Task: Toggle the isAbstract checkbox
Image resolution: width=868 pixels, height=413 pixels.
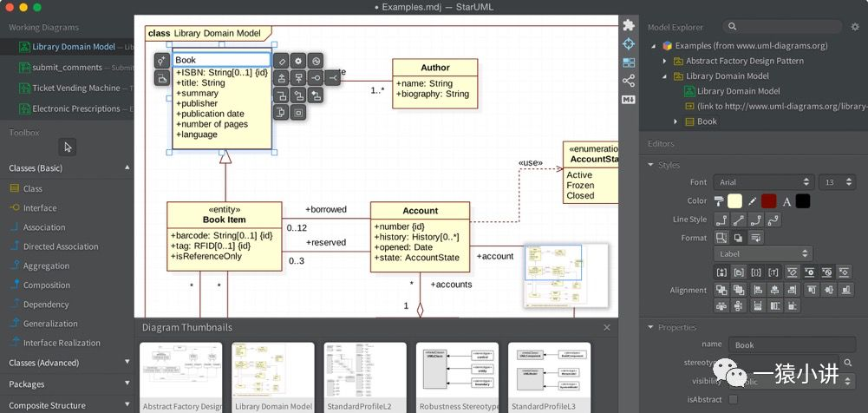Action: [733, 399]
